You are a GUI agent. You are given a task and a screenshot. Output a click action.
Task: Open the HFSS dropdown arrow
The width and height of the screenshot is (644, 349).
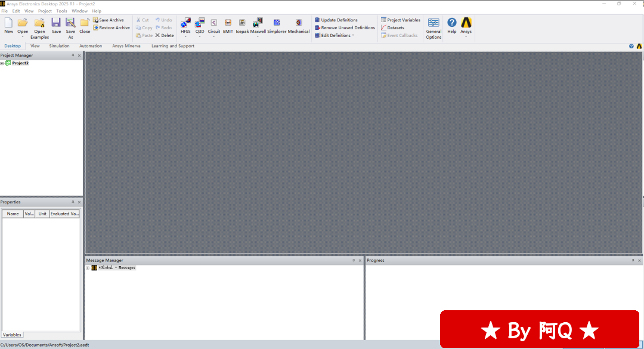click(x=185, y=36)
